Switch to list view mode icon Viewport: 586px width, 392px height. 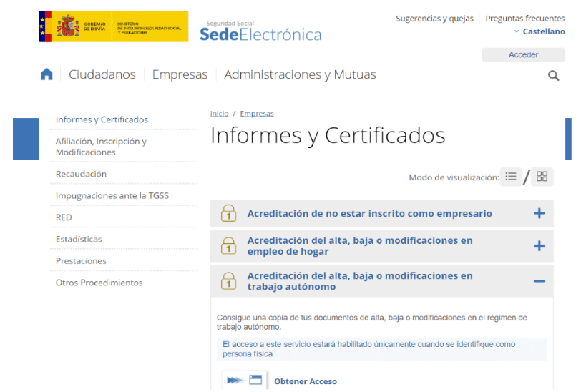(x=510, y=177)
